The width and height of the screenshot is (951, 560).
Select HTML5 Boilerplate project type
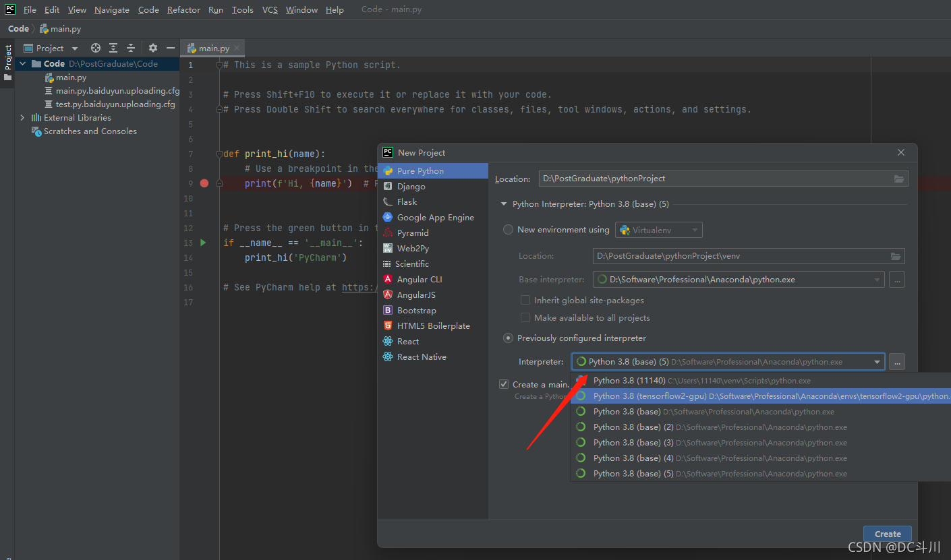click(x=433, y=326)
